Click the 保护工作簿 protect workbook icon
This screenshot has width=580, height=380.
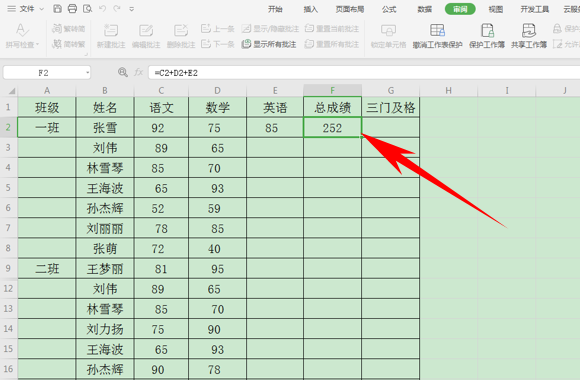point(487,30)
